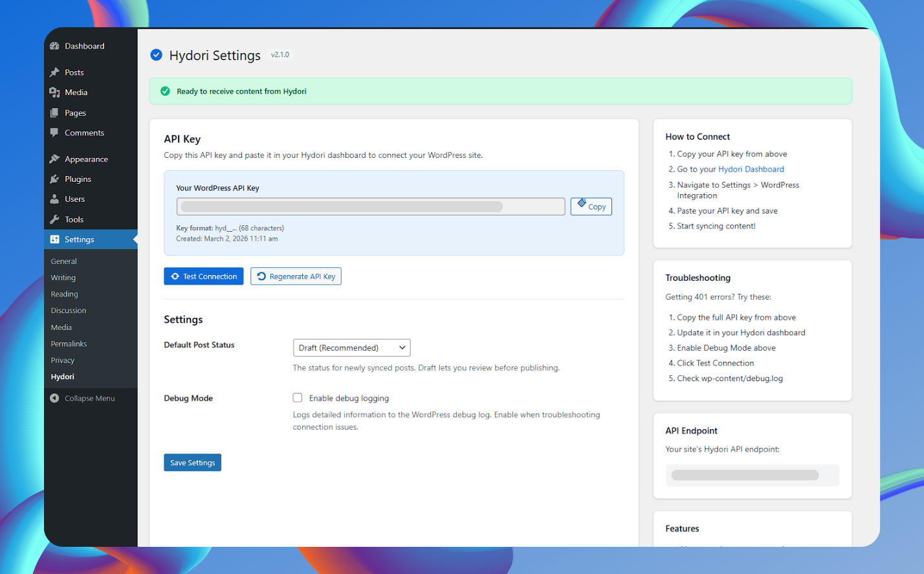Click the Comments bubble icon
The image size is (924, 574).
(x=54, y=133)
